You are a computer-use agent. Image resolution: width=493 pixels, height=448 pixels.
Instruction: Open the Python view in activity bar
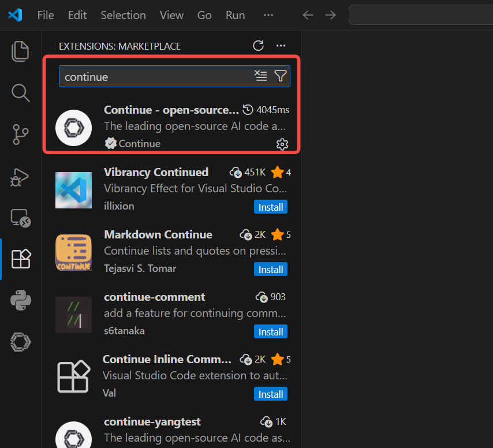21,300
